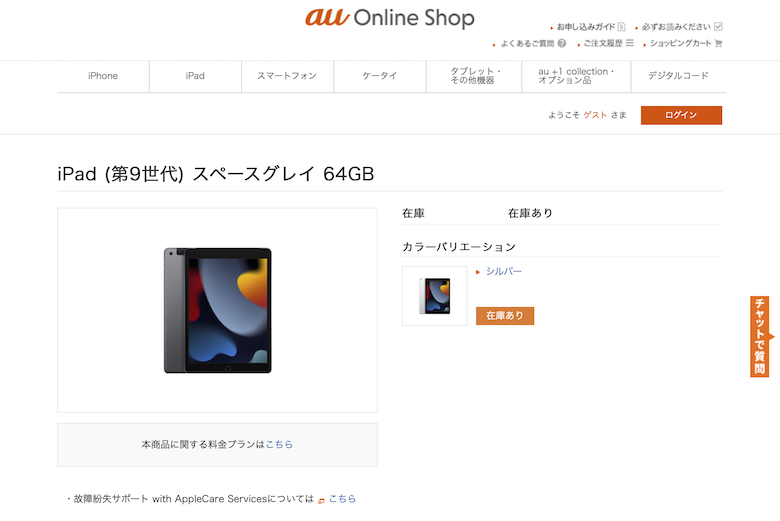Open au +1 collection オプション品 tab

pyautogui.click(x=576, y=76)
